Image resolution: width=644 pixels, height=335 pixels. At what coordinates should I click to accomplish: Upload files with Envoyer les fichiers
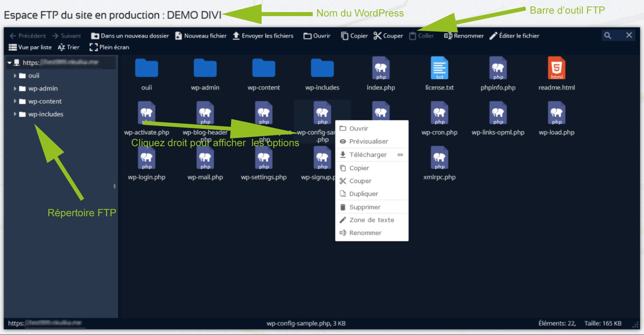click(x=263, y=36)
